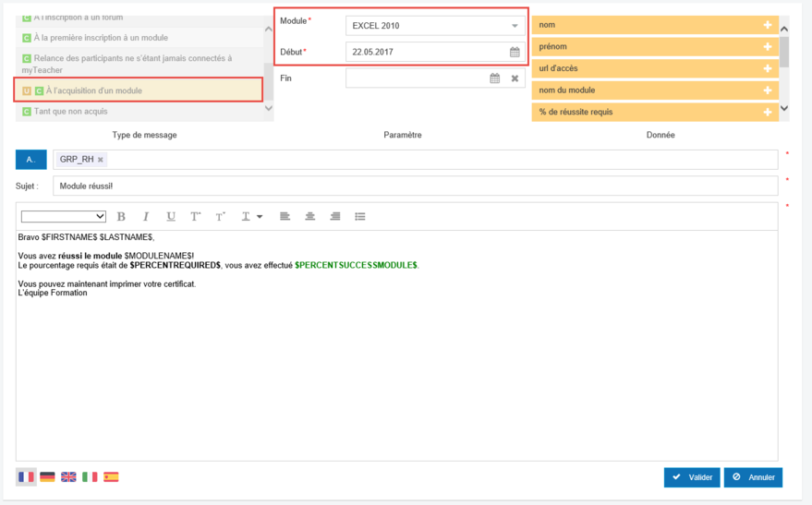Underline the selected message text

coord(171,216)
